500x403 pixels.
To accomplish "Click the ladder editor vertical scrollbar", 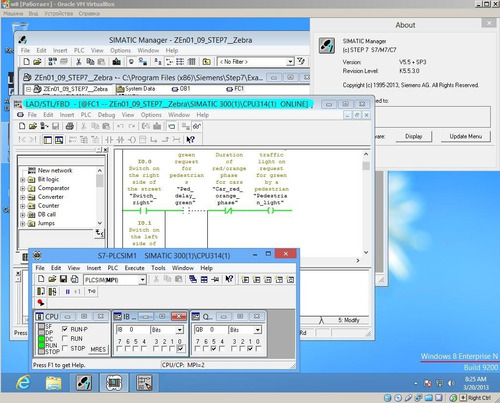I will tap(366, 203).
